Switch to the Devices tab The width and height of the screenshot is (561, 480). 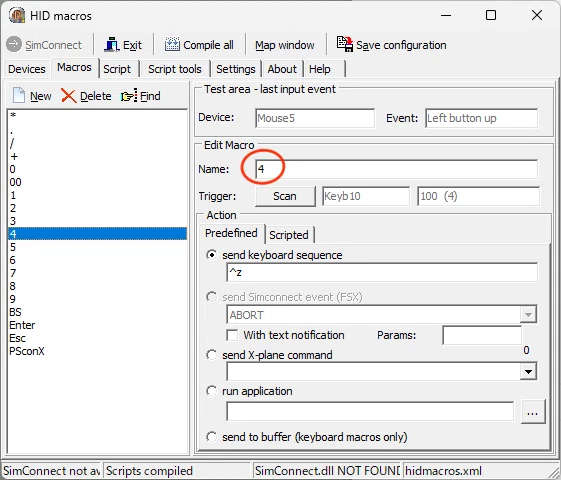click(27, 69)
